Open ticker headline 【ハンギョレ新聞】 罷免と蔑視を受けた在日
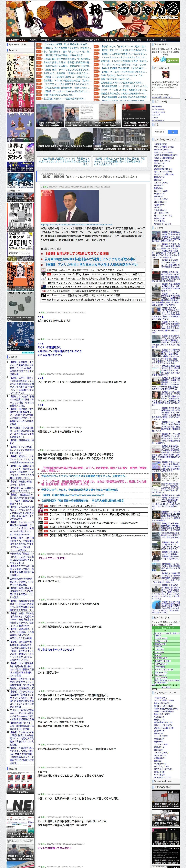The image size is (186, 868). 67,44
